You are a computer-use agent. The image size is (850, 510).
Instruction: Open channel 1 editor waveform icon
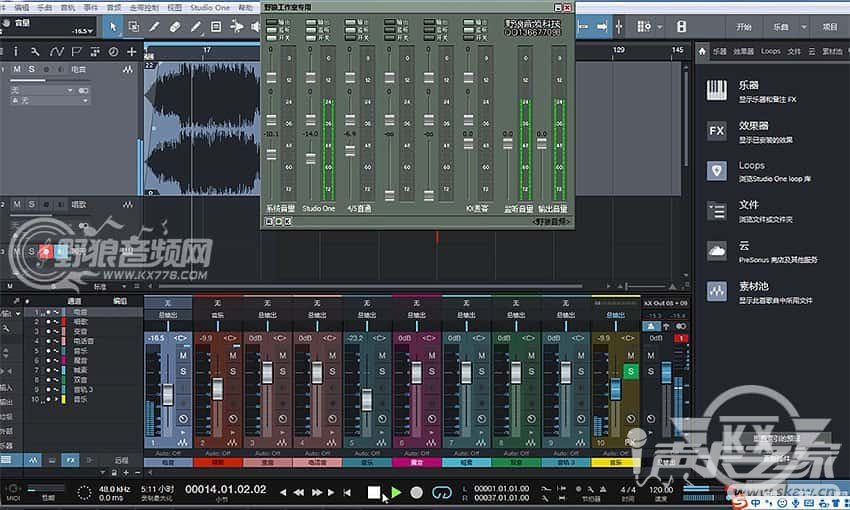[182, 443]
